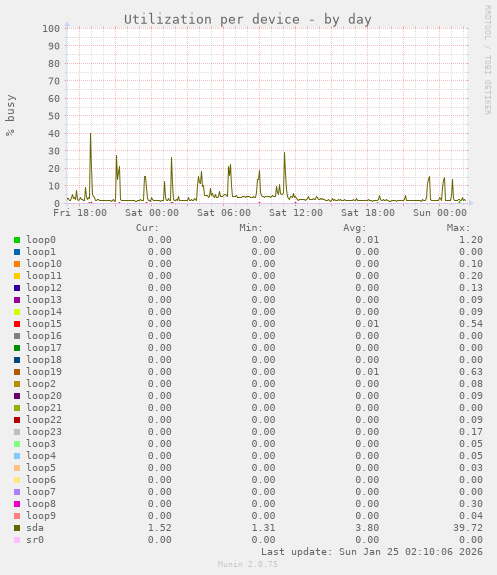Image resolution: width=497 pixels, height=575 pixels.
Task: Click the pink sr0 color swatch
Action: click(17, 540)
